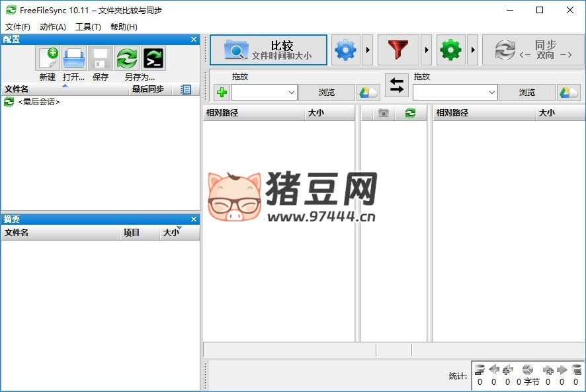Image resolution: width=586 pixels, height=392 pixels.
Task: Open 工具(T) menu
Action: tap(88, 27)
